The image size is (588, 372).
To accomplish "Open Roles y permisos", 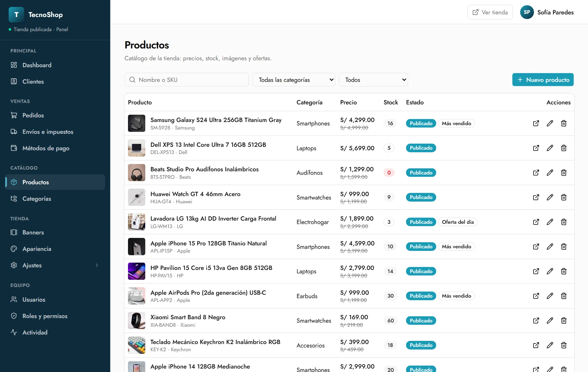I will pos(55,316).
